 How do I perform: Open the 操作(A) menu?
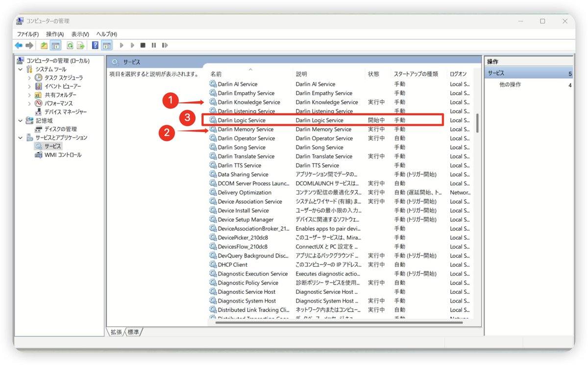55,34
